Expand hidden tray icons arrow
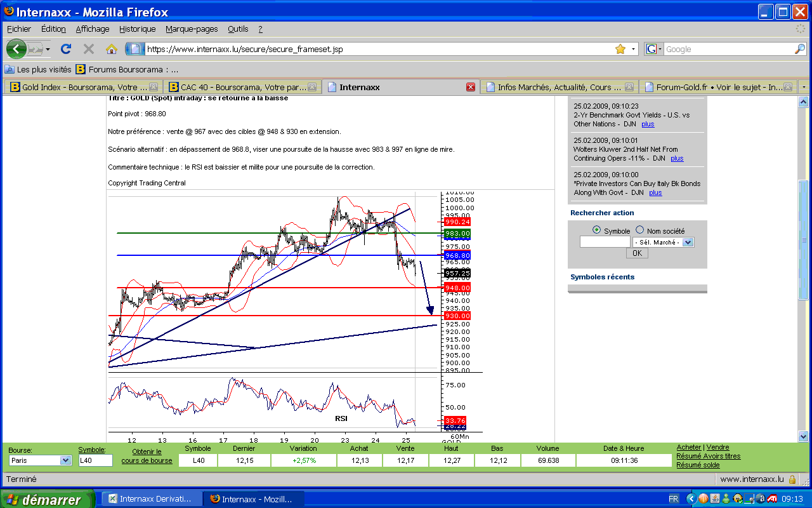This screenshot has height=508, width=812. tap(691, 499)
